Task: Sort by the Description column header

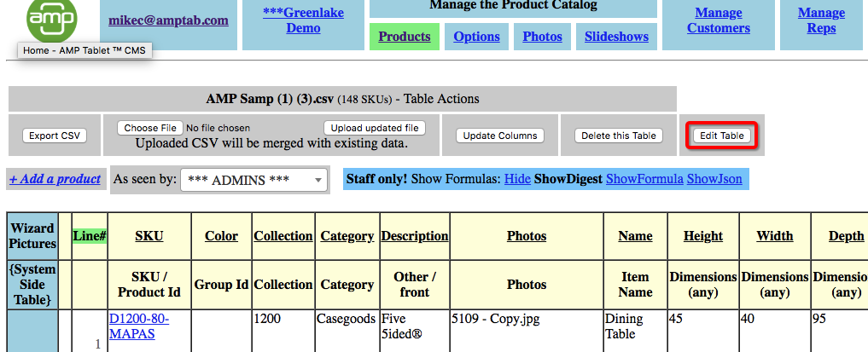Action: (415, 236)
